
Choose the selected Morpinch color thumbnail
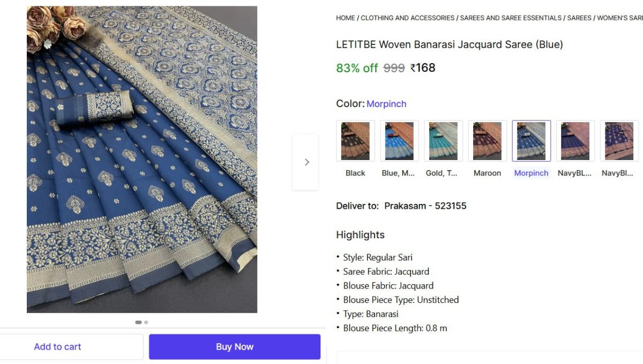click(531, 141)
